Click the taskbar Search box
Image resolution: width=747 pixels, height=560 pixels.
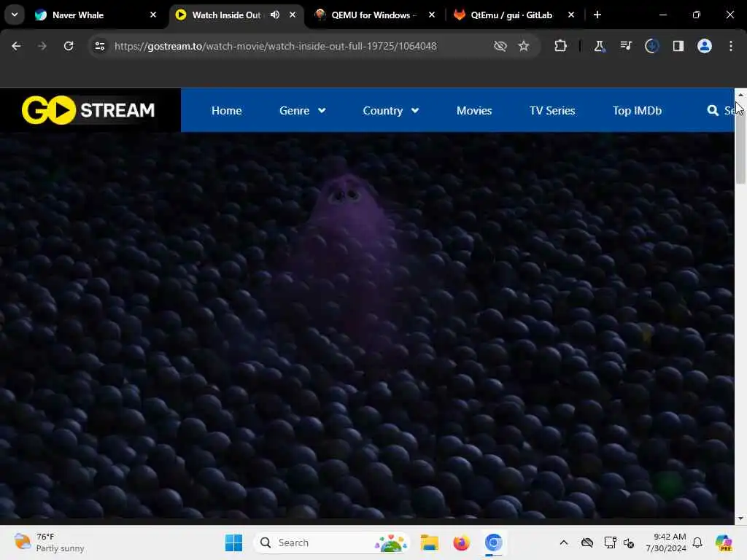pyautogui.click(x=332, y=542)
